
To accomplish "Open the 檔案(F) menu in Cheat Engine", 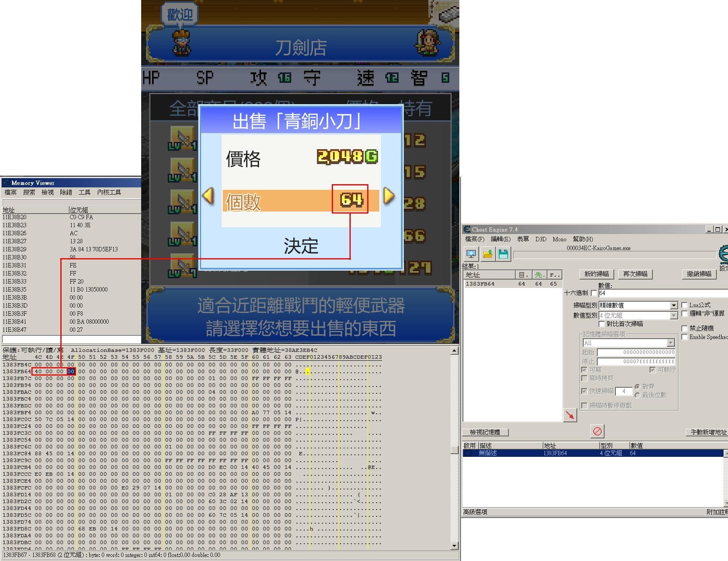I will 474,239.
